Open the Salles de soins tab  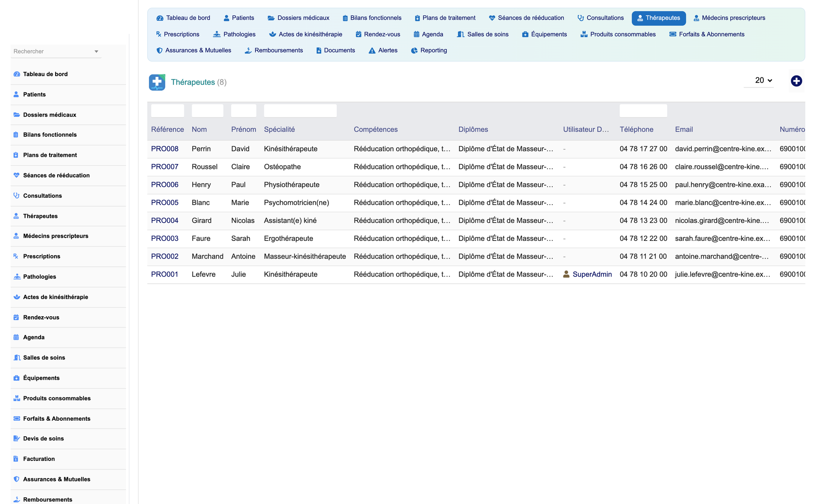click(483, 34)
